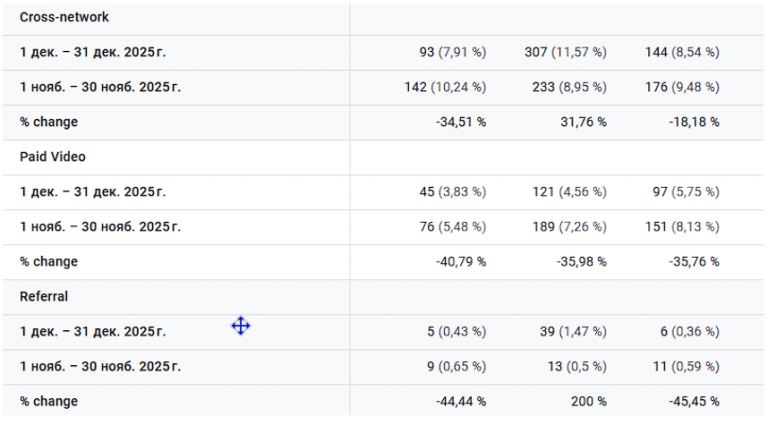
Task: Select the 144 (8,54 %) value cell
Action: click(682, 52)
